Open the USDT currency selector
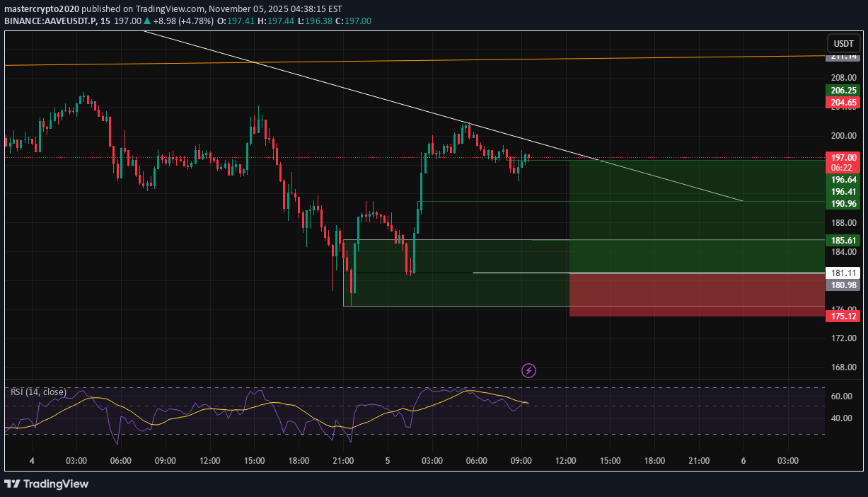Image resolution: width=868 pixels, height=497 pixels. (x=844, y=43)
